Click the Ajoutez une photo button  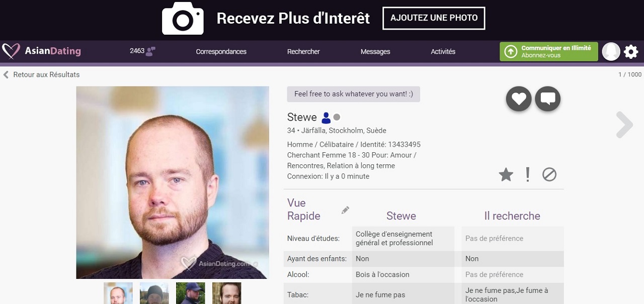(x=434, y=18)
